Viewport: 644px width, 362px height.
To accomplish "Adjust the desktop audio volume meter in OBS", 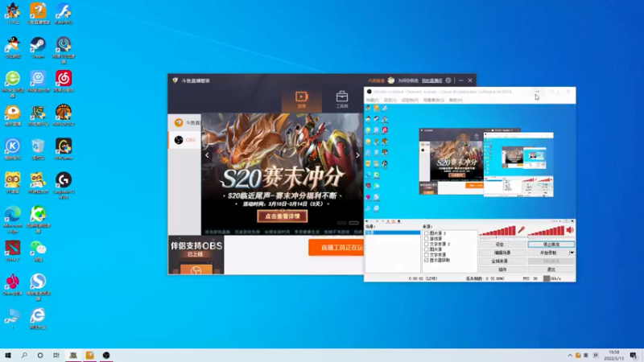I will pos(547,232).
